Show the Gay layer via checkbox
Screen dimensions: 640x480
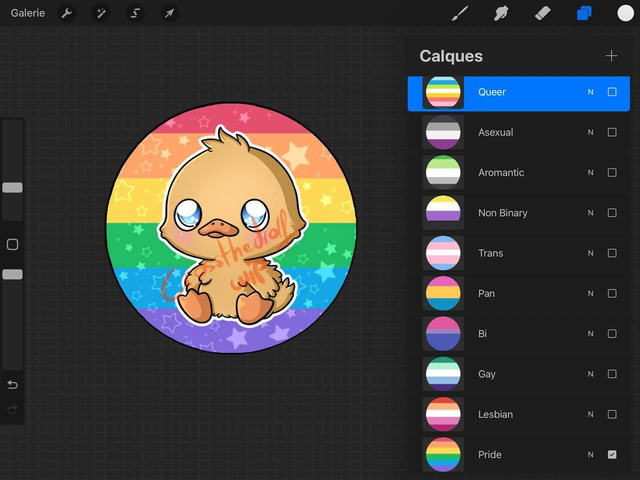click(612, 374)
